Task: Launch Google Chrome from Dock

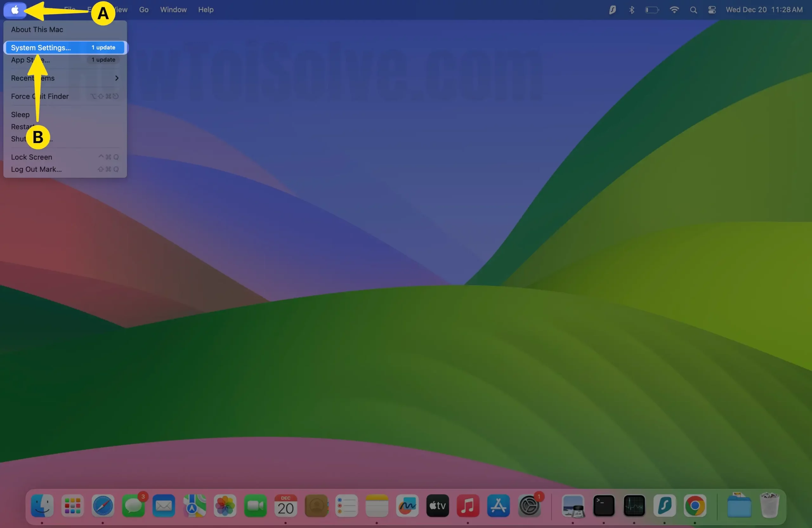Action: pyautogui.click(x=695, y=505)
